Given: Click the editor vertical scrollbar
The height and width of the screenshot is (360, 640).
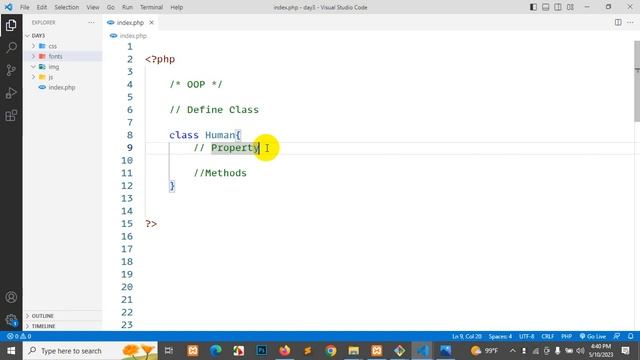Looking at the screenshot, I should [637, 81].
